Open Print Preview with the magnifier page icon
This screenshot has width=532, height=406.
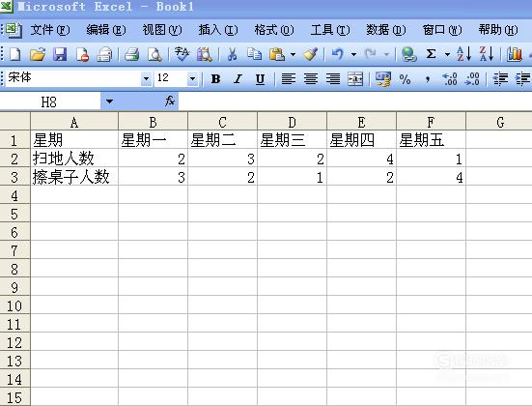[154, 54]
